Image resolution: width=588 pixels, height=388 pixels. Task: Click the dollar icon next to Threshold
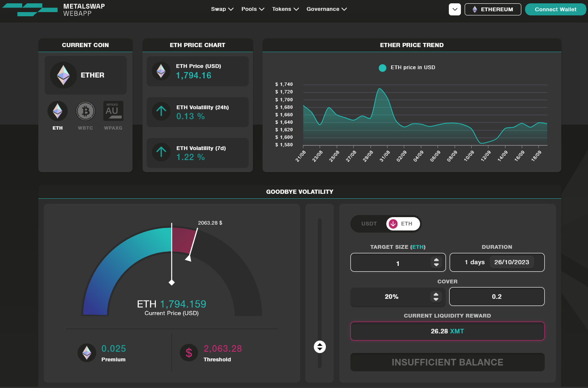click(189, 353)
